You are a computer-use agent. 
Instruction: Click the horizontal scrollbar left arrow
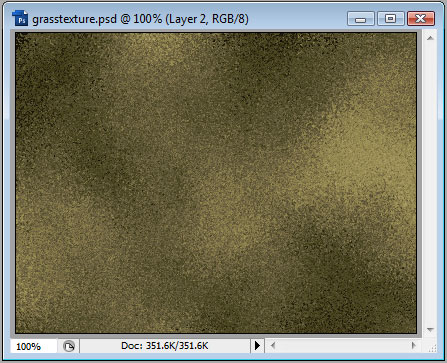pos(273,345)
